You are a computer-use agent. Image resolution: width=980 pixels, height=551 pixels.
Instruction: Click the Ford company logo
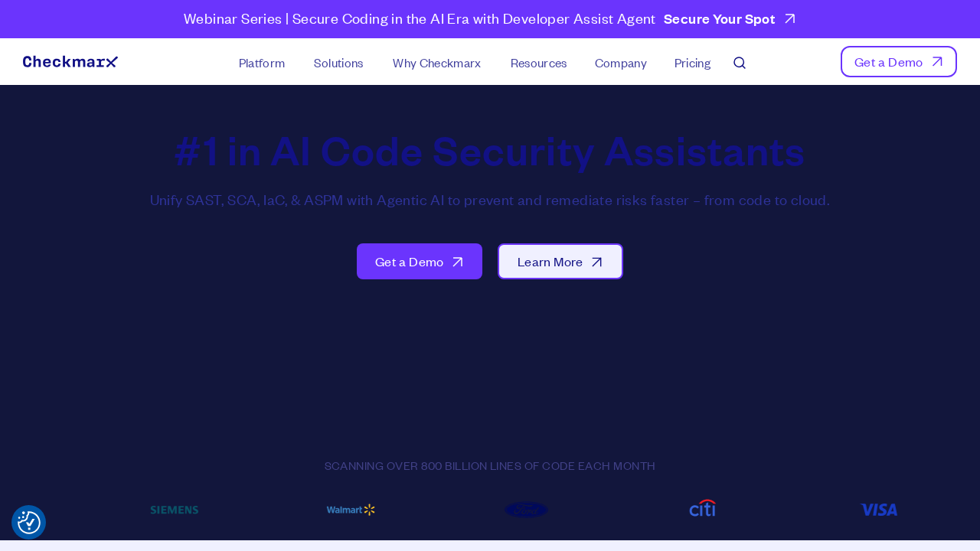525,509
